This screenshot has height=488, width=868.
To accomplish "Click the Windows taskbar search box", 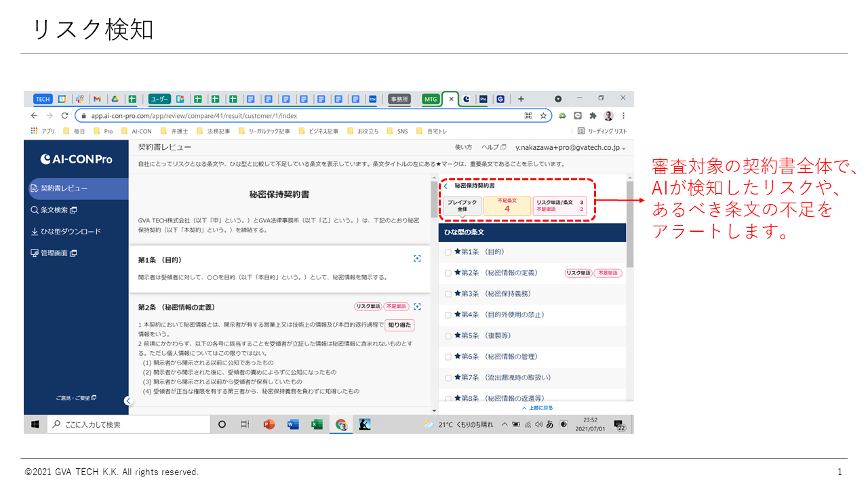I will (x=129, y=425).
